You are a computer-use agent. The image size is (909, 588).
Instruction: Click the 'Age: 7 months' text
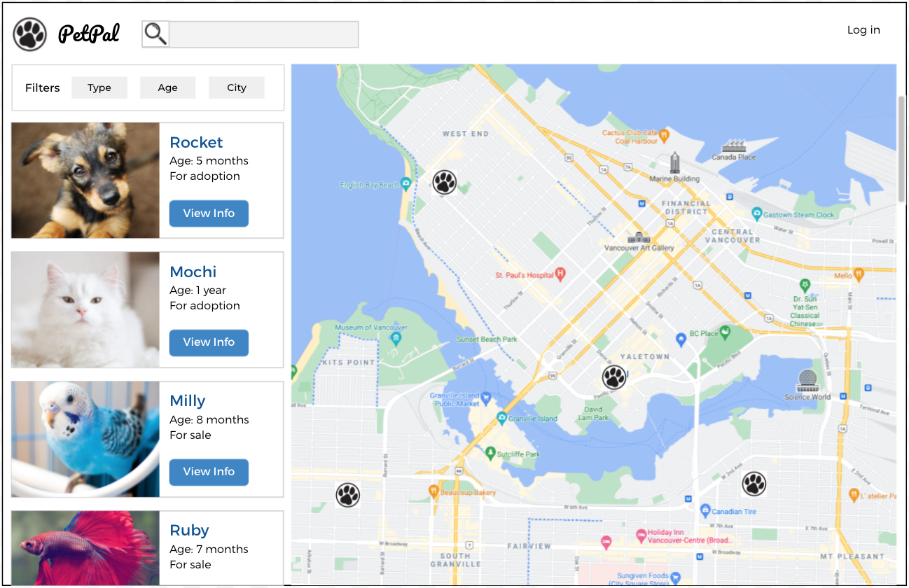click(x=209, y=549)
